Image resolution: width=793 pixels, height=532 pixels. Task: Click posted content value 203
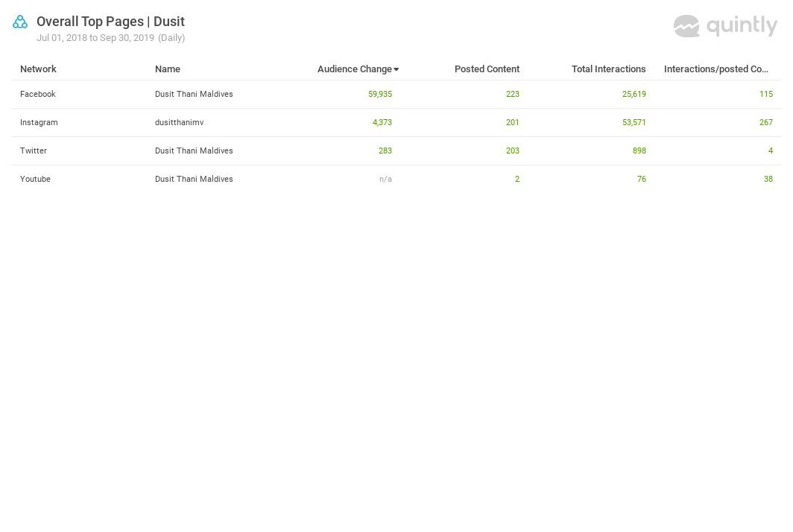[x=512, y=151]
